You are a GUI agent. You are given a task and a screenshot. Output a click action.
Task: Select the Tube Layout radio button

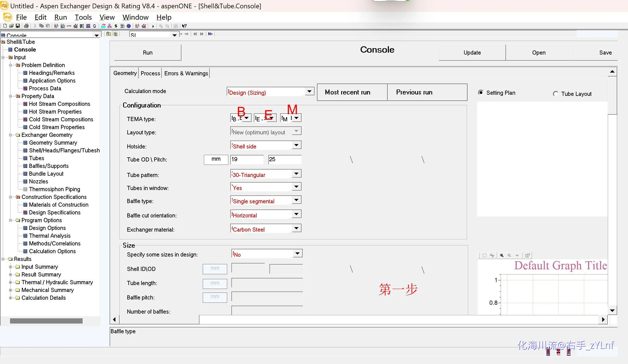pos(556,94)
